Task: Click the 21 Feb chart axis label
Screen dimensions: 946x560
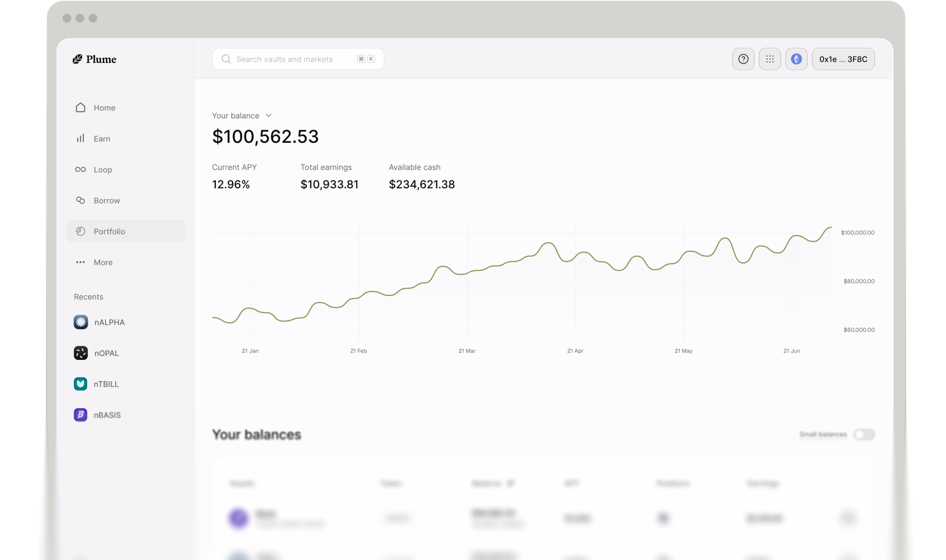Action: coord(358,351)
